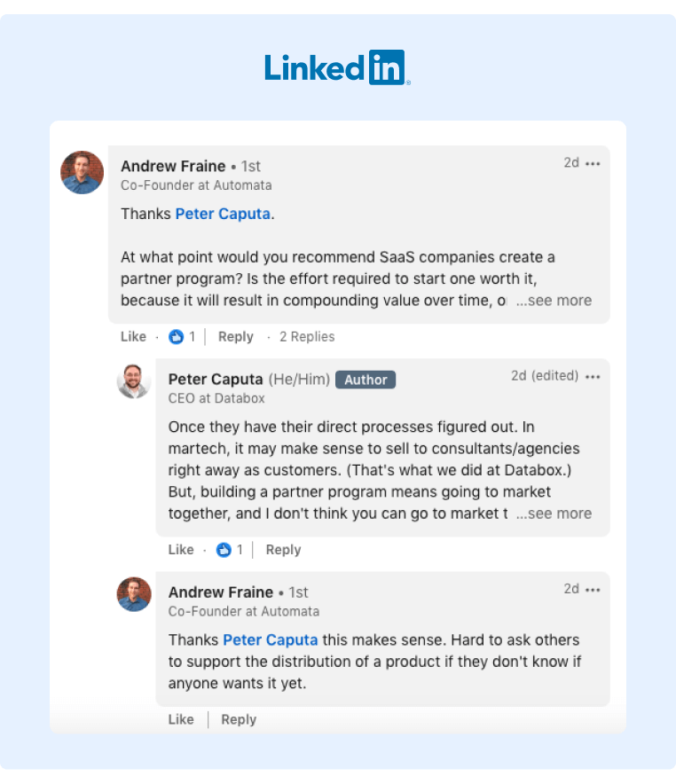Click the Peter Caputa mention in Andrew's last comment

pos(270,639)
